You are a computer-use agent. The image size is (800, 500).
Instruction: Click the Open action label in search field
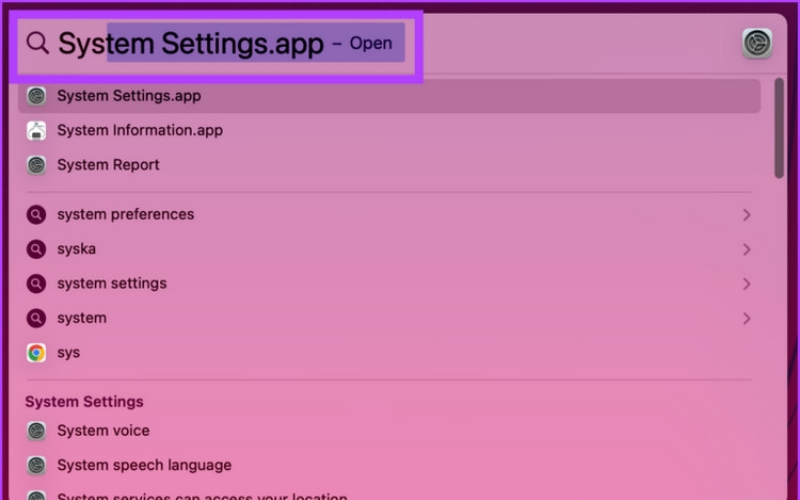coord(371,44)
